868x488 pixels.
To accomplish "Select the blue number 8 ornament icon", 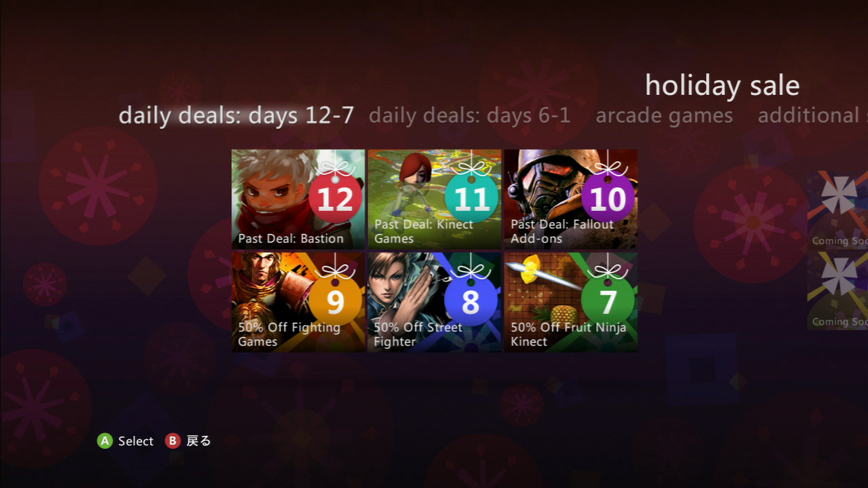I will coord(471,301).
